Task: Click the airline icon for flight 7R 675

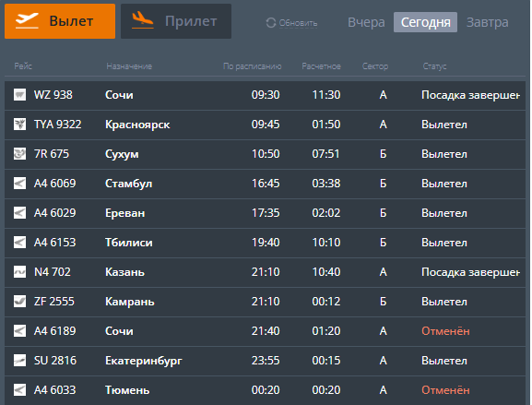Action: coord(19,154)
